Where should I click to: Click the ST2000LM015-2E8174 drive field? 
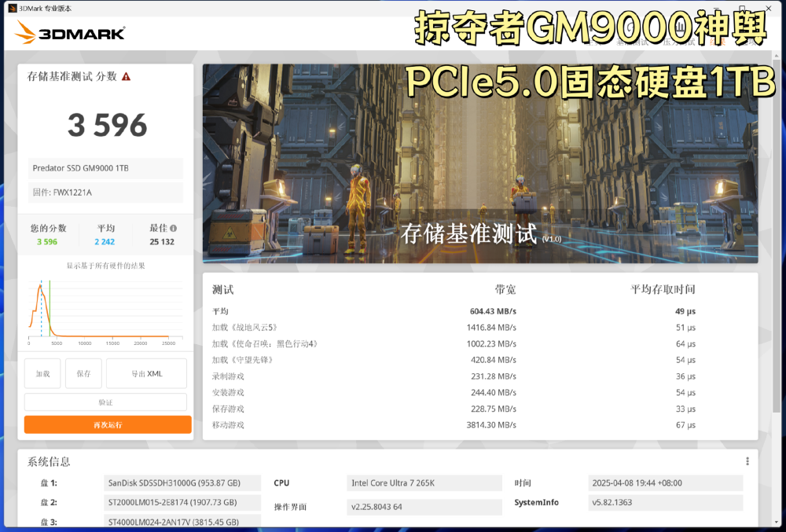pyautogui.click(x=182, y=502)
